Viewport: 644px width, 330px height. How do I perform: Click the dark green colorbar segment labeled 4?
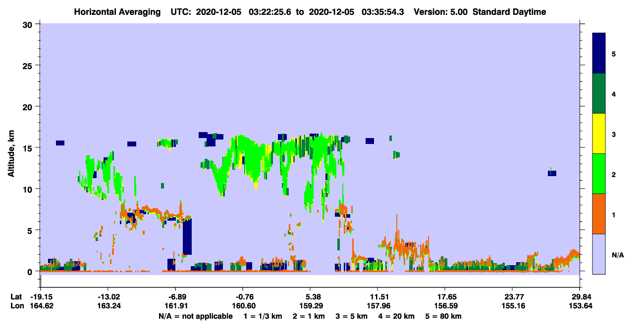pyautogui.click(x=599, y=94)
